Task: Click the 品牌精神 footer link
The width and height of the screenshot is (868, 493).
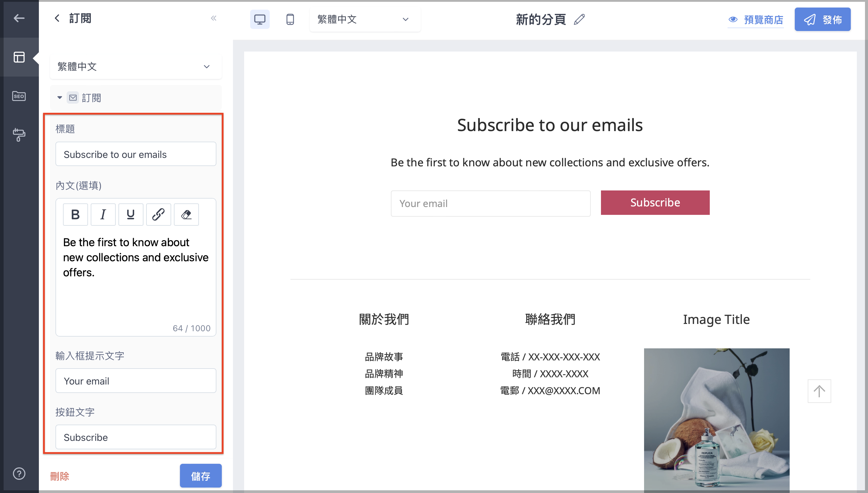Action: click(384, 373)
